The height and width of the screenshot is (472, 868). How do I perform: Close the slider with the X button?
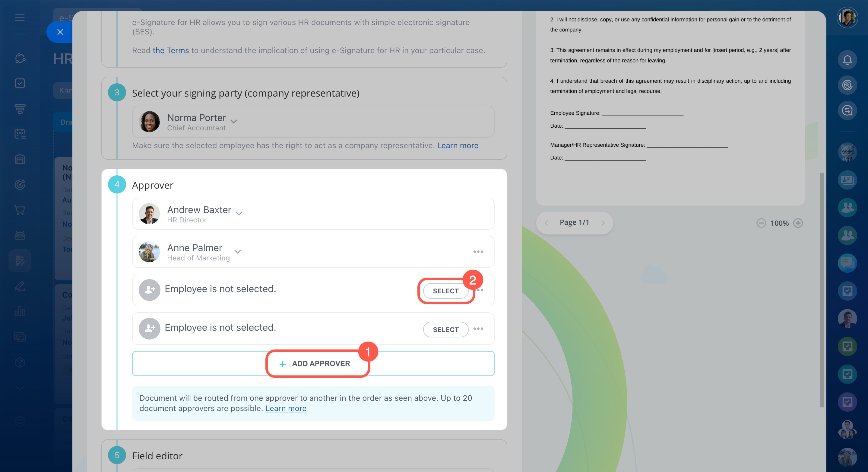point(60,32)
